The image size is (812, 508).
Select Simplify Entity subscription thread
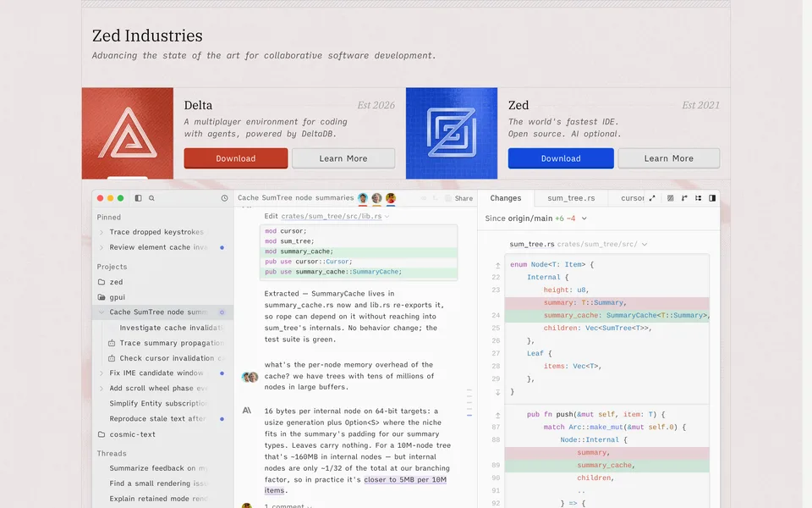pos(158,403)
